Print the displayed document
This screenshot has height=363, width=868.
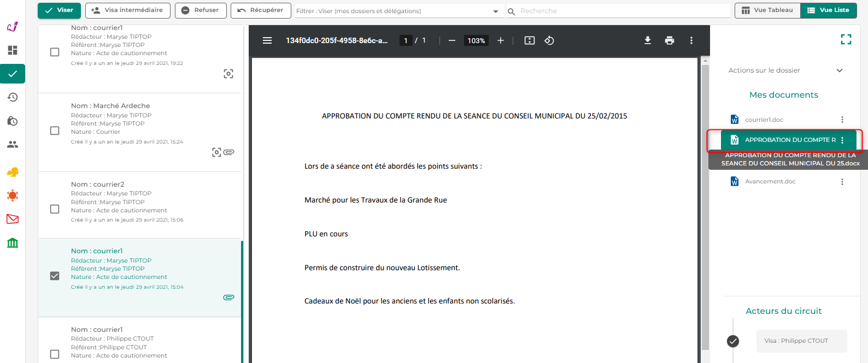[669, 40]
